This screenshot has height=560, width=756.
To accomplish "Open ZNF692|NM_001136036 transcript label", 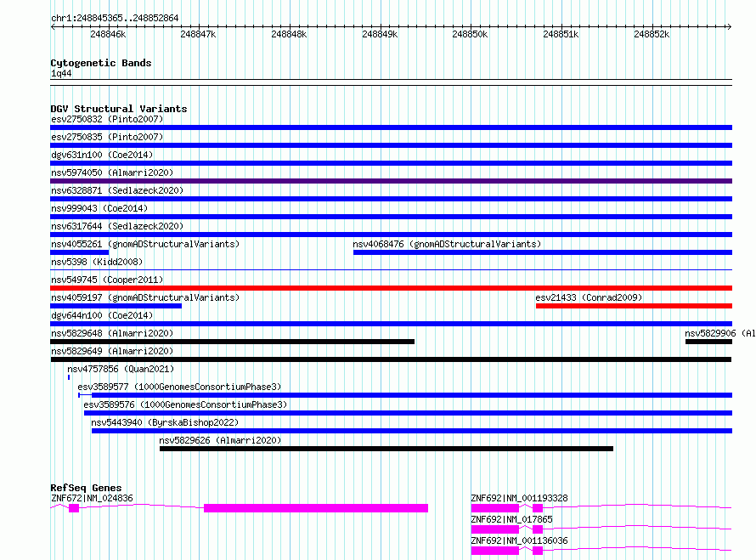I will (519, 540).
